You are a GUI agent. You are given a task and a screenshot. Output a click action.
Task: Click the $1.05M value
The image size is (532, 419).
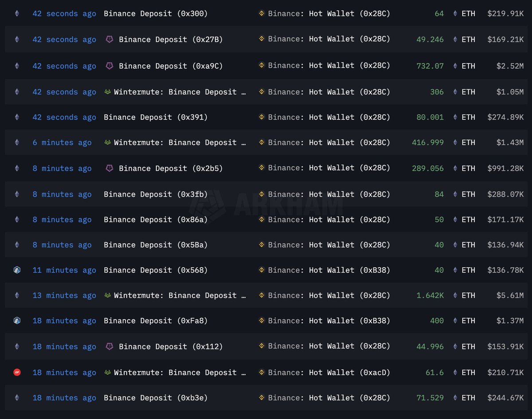[510, 92]
